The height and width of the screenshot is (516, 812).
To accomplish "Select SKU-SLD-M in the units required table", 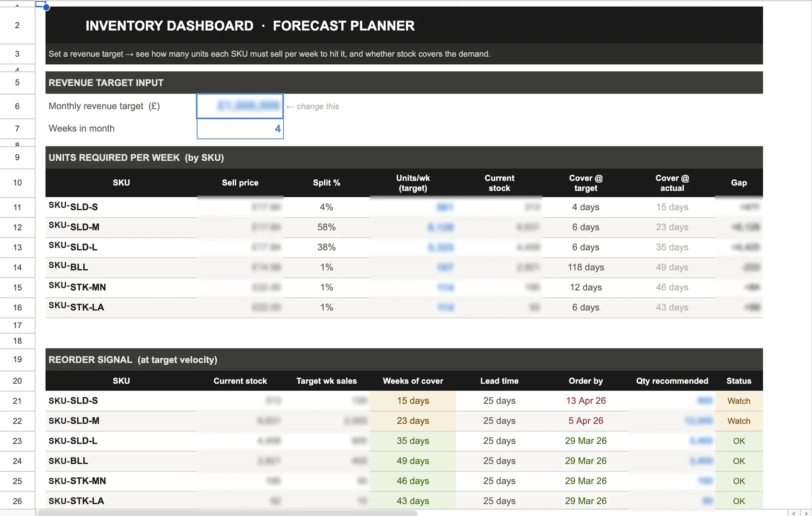I will pyautogui.click(x=121, y=227).
